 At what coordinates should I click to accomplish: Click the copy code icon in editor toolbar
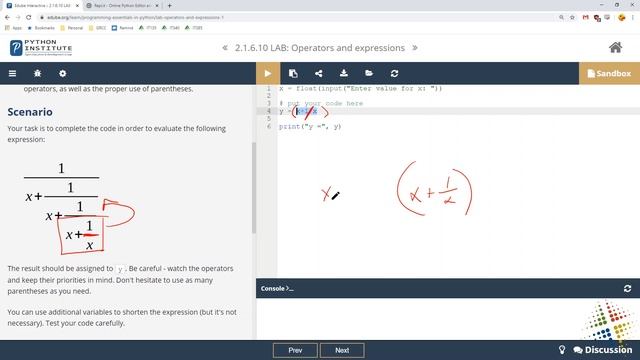pos(293,73)
